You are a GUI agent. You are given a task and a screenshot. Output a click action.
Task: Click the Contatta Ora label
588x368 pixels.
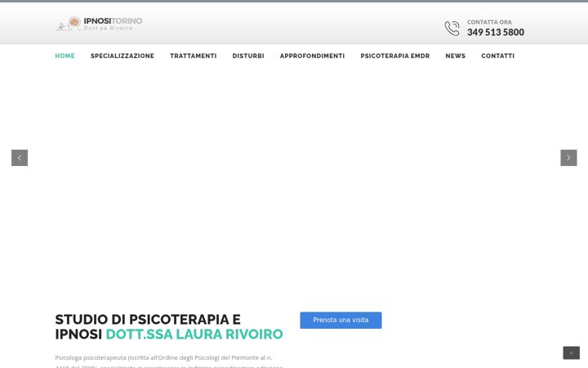489,22
